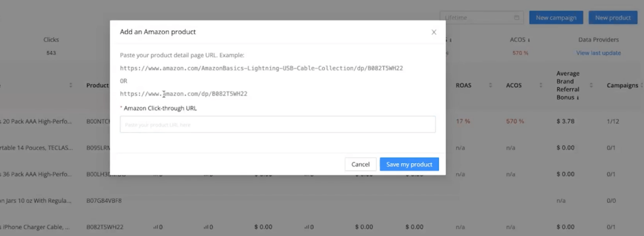Viewport: 644px width, 236px height.
Task: Click the New product button
Action: [x=613, y=18]
